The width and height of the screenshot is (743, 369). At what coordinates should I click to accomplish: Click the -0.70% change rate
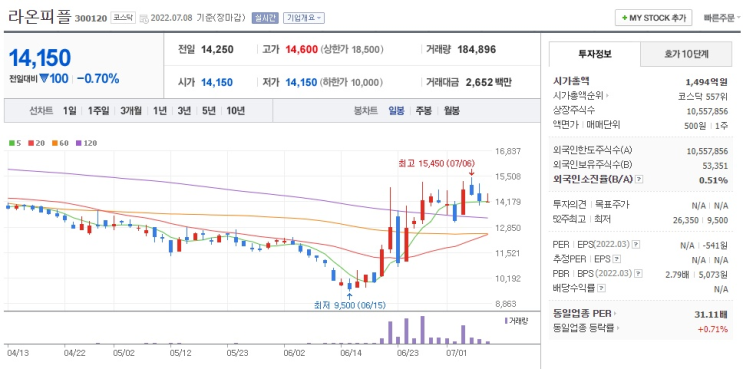(x=98, y=79)
